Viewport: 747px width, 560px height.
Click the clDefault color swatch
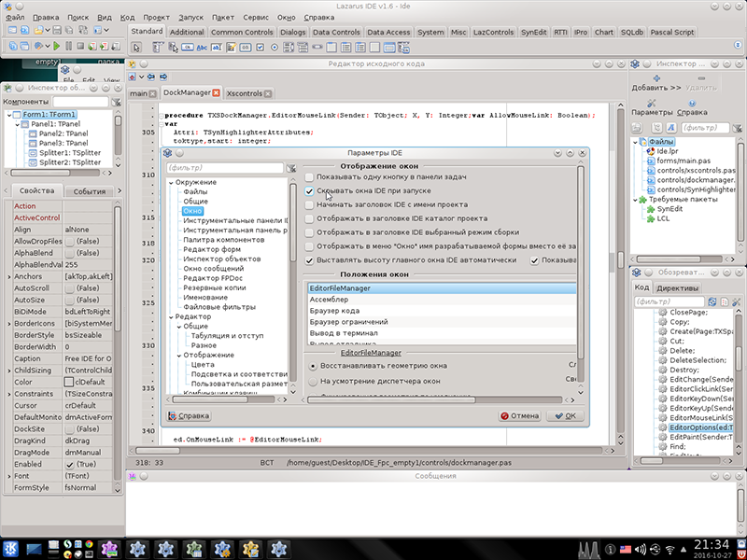pos(69,383)
